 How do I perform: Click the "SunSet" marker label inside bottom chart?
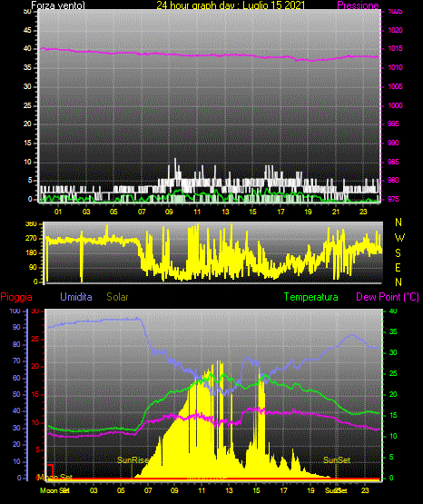click(337, 460)
